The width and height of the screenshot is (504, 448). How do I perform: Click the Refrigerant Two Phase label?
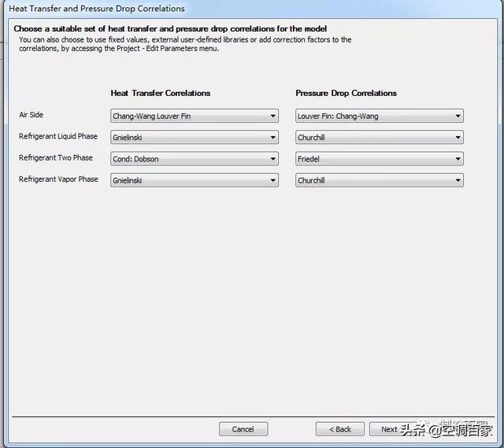pos(56,157)
